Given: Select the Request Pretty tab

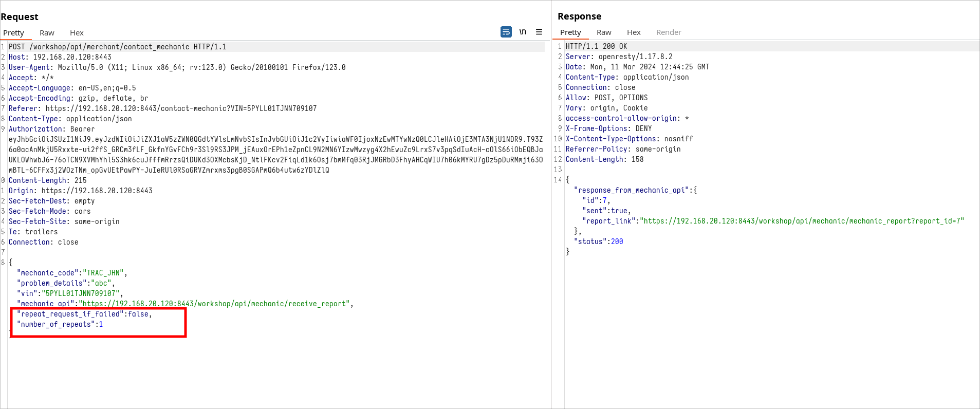Looking at the screenshot, I should (14, 33).
